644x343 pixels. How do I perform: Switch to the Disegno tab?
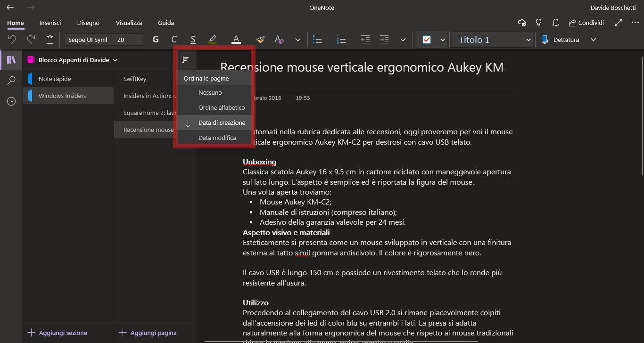[88, 23]
